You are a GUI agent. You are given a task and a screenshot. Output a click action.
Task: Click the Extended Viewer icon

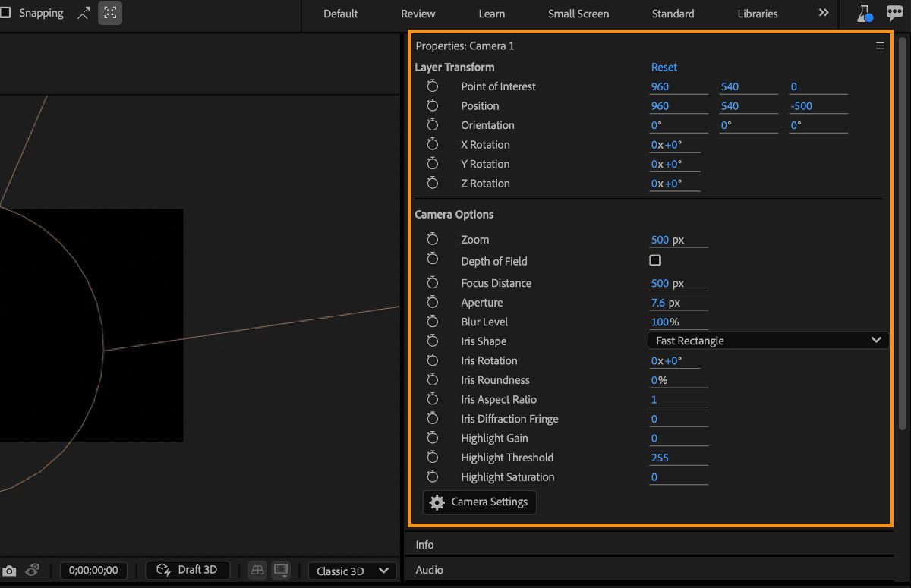pyautogui.click(x=281, y=570)
